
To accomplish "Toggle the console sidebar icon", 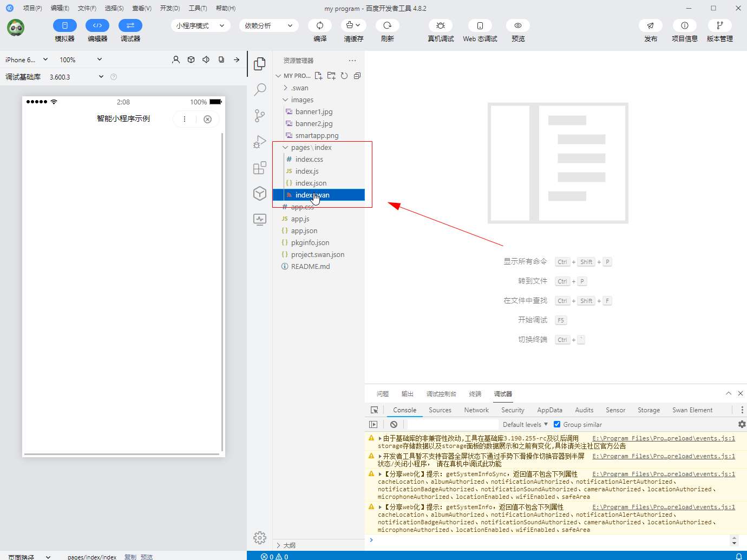I will coord(373,425).
